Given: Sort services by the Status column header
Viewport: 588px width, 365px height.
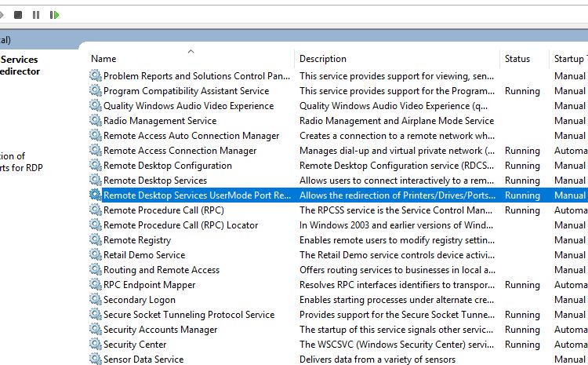Looking at the screenshot, I should pos(517,59).
